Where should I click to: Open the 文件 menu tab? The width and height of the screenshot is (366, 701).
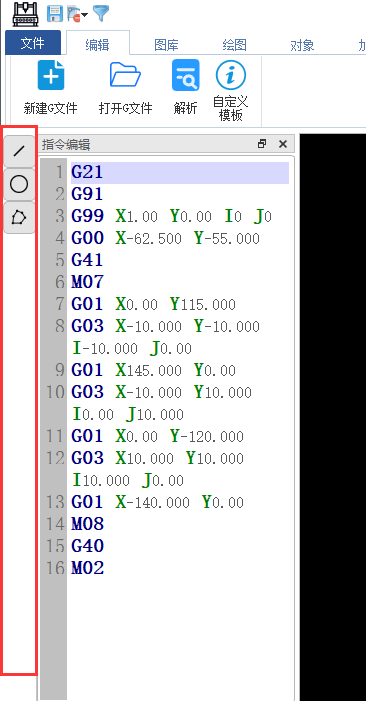(33, 44)
